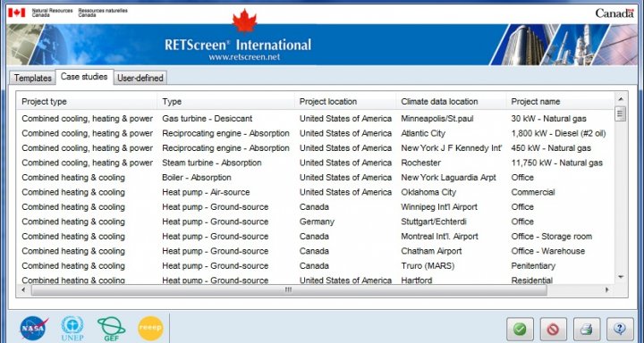Click the Penitentiary project name cell

pyautogui.click(x=533, y=266)
